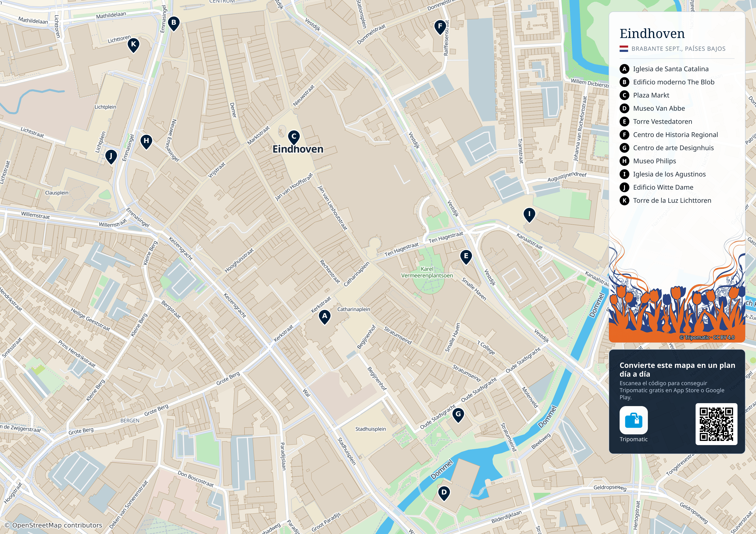Select 'Plaza Markt' legend entry
The height and width of the screenshot is (534, 756).
651,95
